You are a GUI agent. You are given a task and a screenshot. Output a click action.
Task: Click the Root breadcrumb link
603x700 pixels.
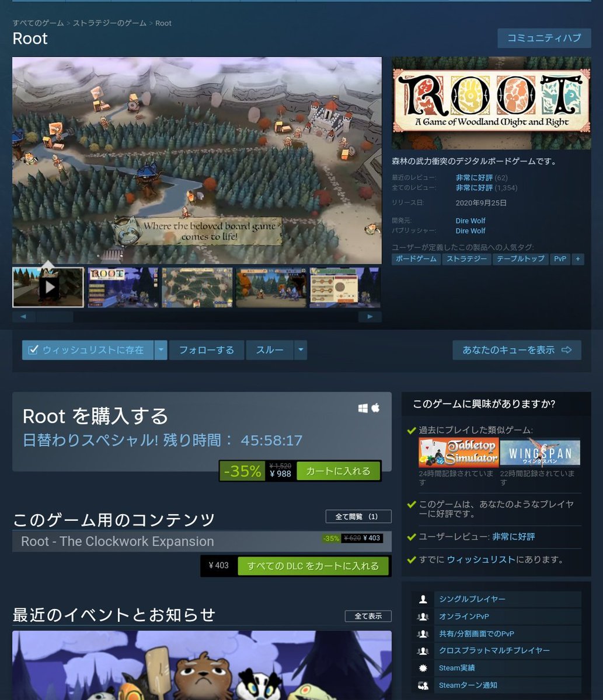(x=163, y=23)
